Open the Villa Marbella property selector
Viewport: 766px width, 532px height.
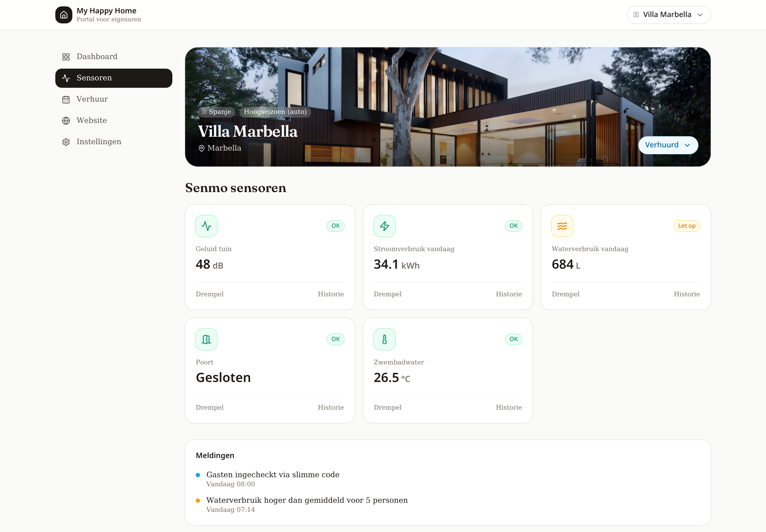point(668,15)
